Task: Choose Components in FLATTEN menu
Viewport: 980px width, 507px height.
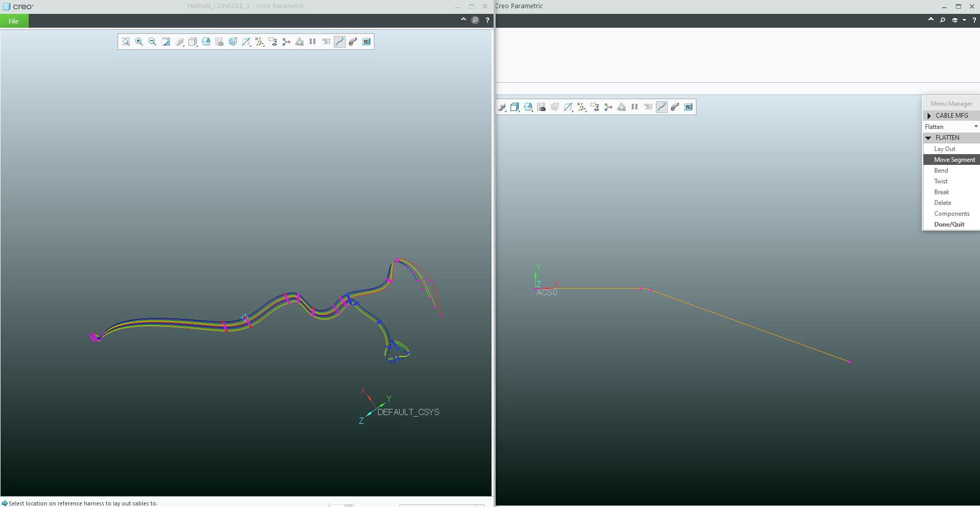Action: click(951, 214)
